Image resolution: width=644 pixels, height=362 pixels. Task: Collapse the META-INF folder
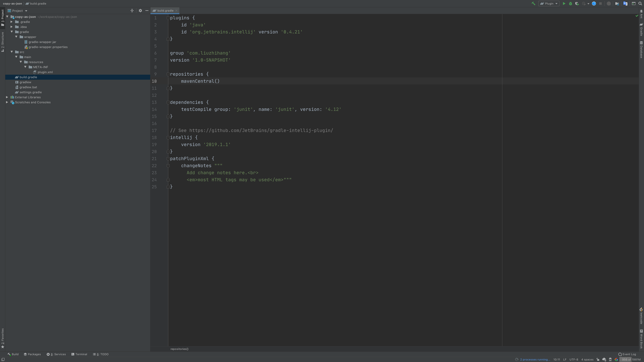pyautogui.click(x=25, y=67)
